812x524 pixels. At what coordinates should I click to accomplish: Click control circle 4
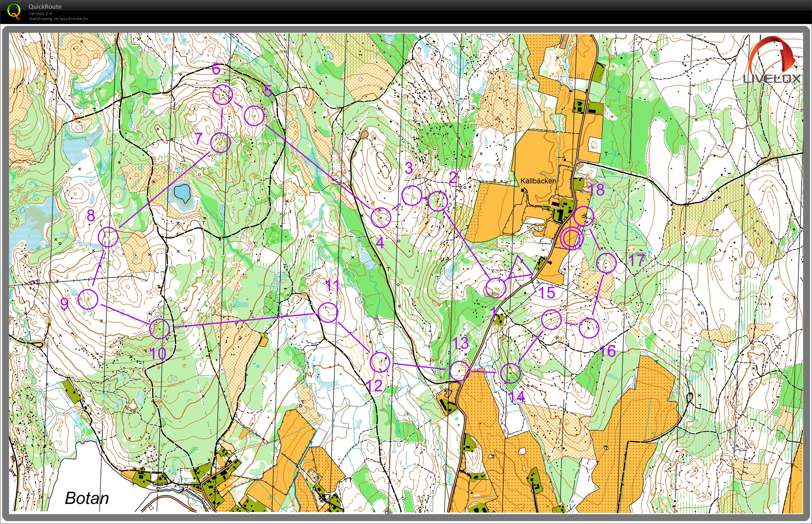(381, 217)
